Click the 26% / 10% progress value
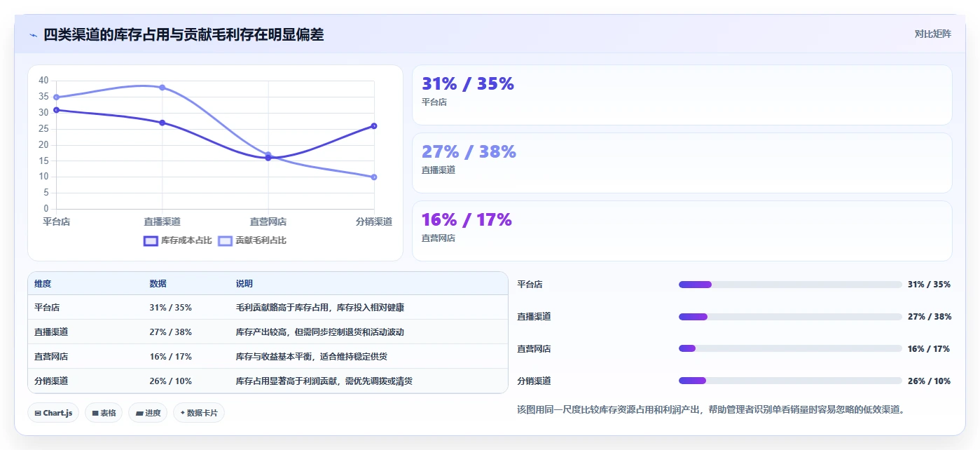 (929, 381)
